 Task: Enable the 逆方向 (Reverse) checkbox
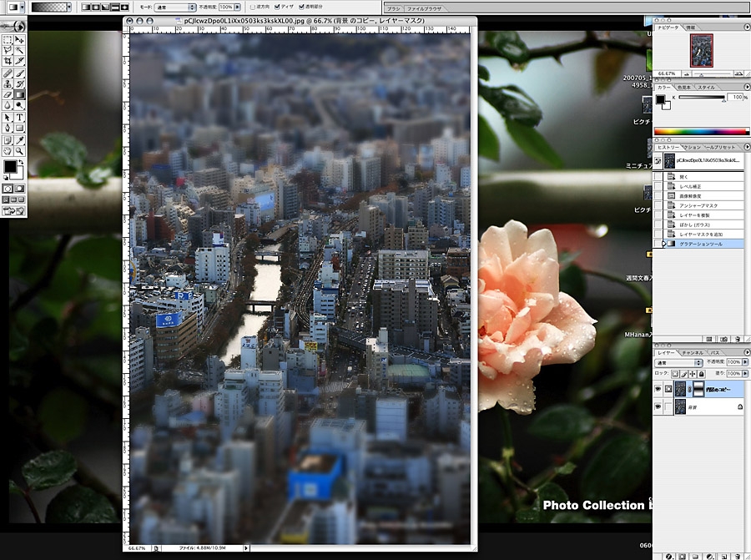click(254, 7)
